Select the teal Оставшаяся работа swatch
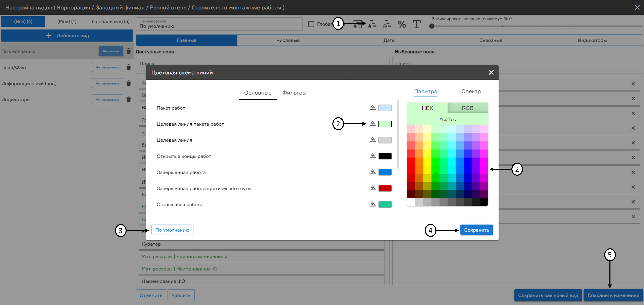Image resolution: width=644 pixels, height=305 pixels. [x=385, y=204]
